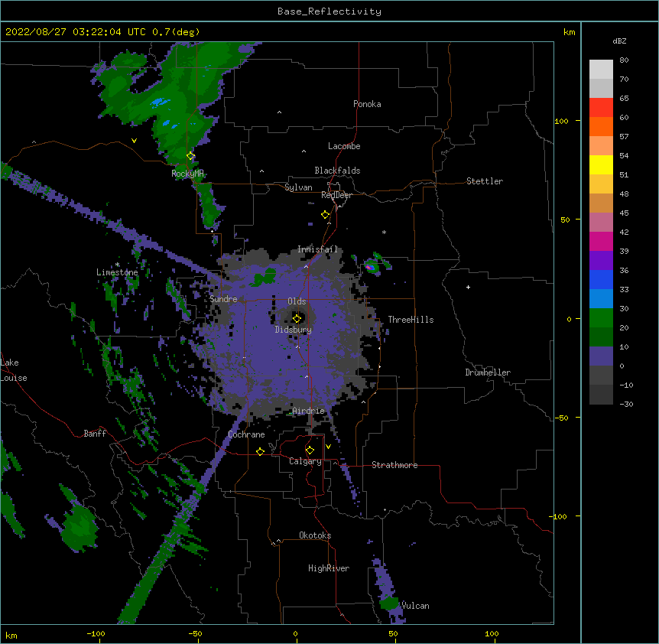
Task: Click the intense magenta storm cell east of Innisfail
Action: tap(370, 267)
